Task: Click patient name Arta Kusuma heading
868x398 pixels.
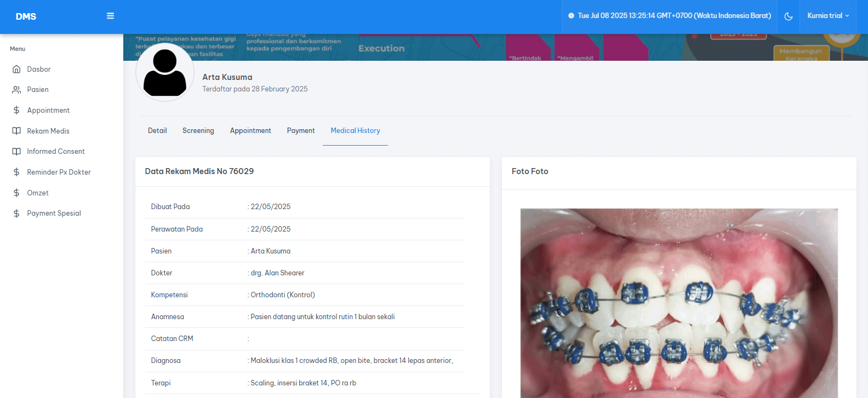Action: [227, 77]
